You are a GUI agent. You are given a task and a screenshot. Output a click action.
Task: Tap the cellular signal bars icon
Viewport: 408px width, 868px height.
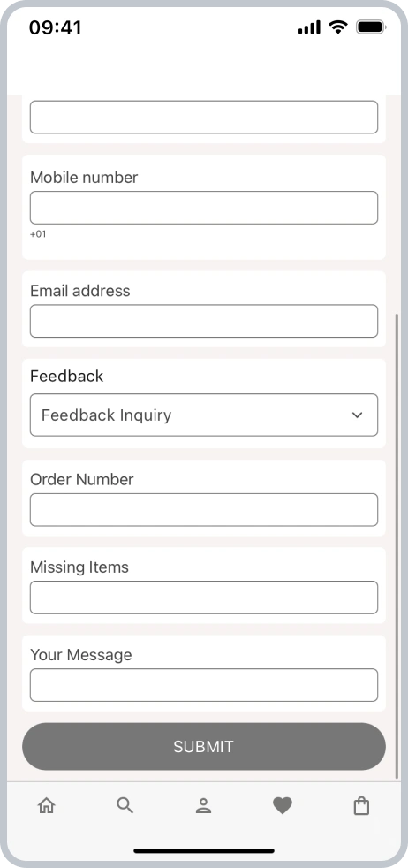(x=309, y=27)
